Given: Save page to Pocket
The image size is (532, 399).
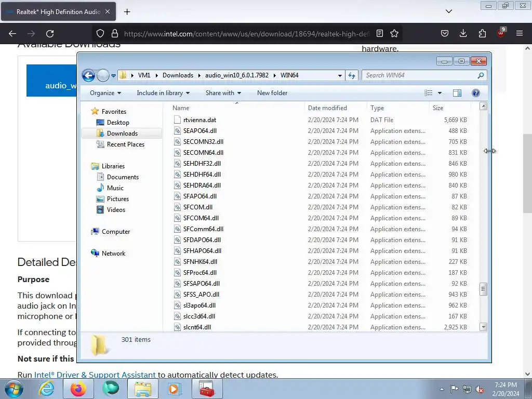Looking at the screenshot, I should click(445, 33).
